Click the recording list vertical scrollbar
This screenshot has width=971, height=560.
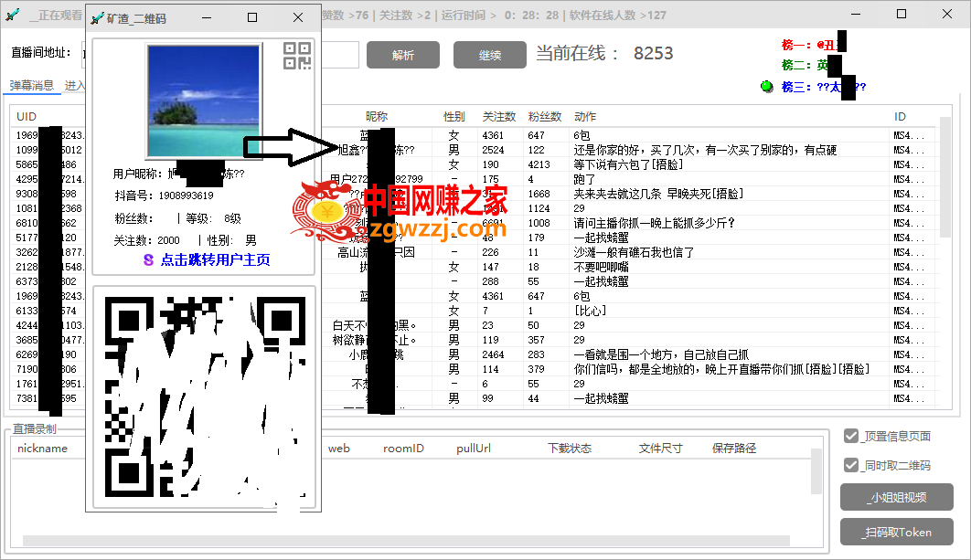click(816, 471)
